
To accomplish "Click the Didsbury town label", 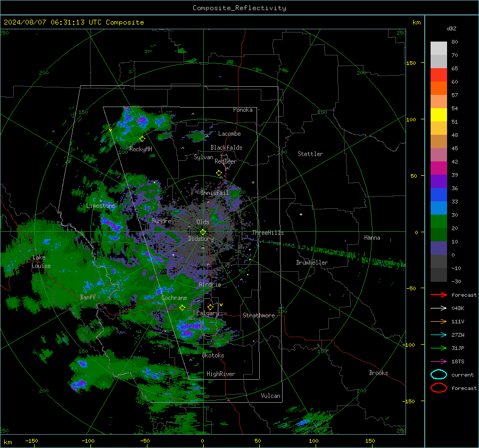I will tap(201, 239).
